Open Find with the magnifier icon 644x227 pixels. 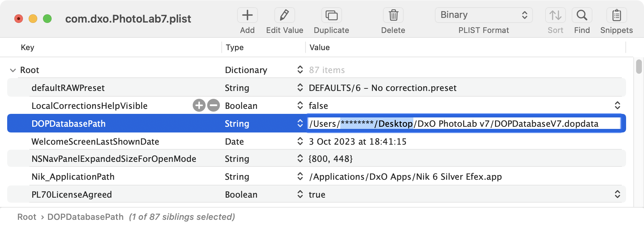582,15
